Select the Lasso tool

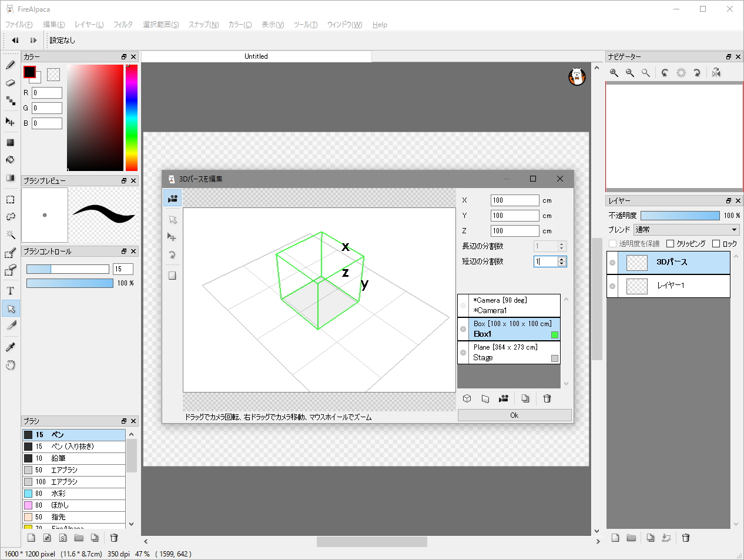click(x=10, y=217)
